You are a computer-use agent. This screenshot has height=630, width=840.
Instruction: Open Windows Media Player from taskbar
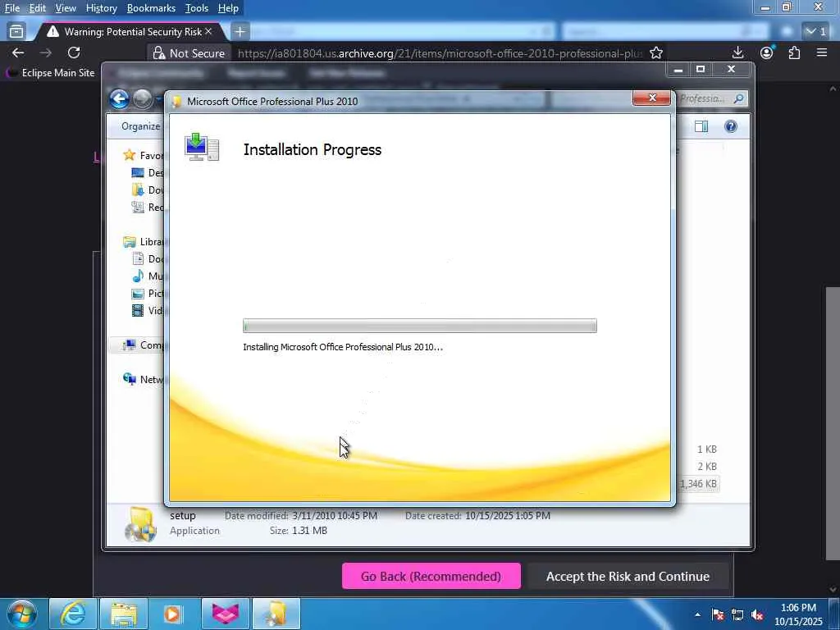(x=172, y=614)
